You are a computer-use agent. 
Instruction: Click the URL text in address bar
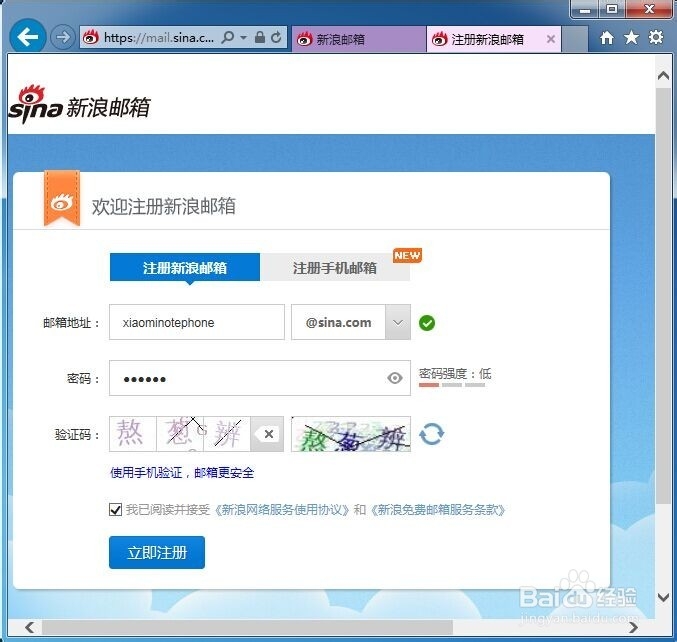tap(158, 38)
